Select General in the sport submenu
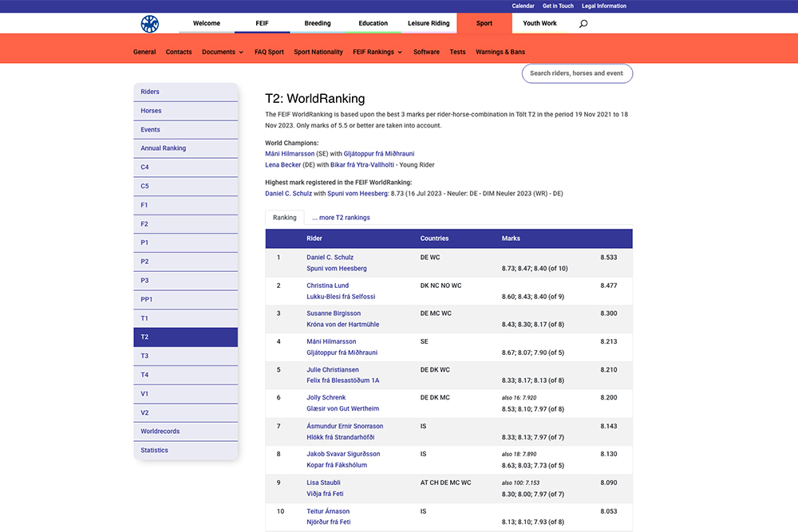798x532 pixels. pyautogui.click(x=144, y=52)
